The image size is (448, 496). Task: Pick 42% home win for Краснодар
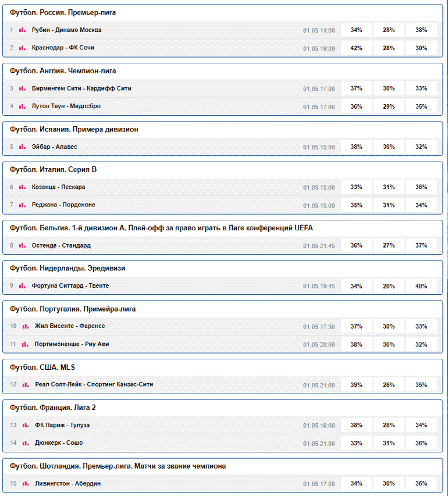(357, 48)
